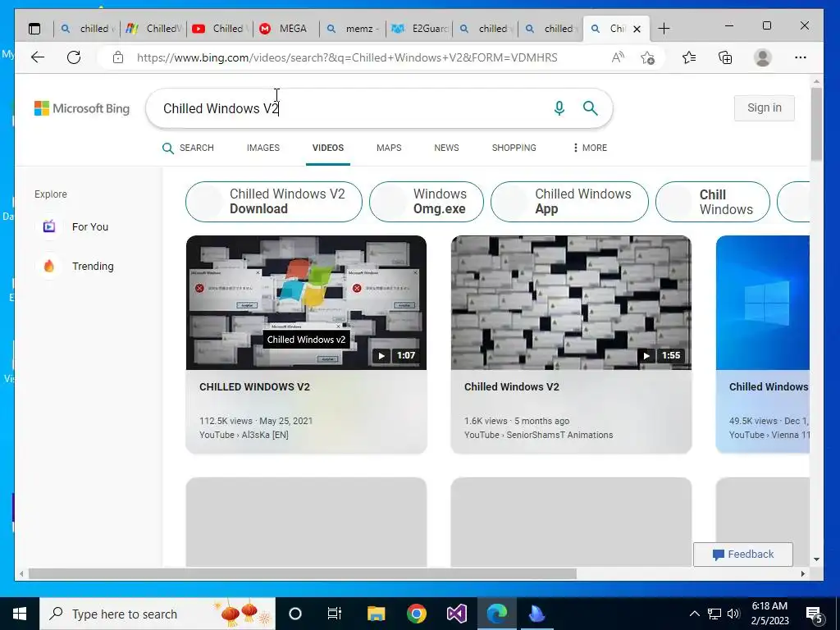The image size is (840, 630).
Task: Launch Visual Studio from taskbar
Action: (457, 614)
